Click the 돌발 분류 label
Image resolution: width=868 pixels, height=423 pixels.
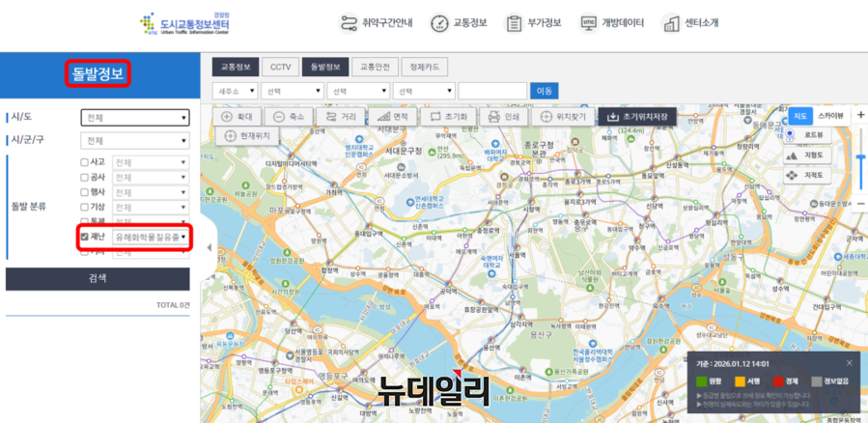29,207
